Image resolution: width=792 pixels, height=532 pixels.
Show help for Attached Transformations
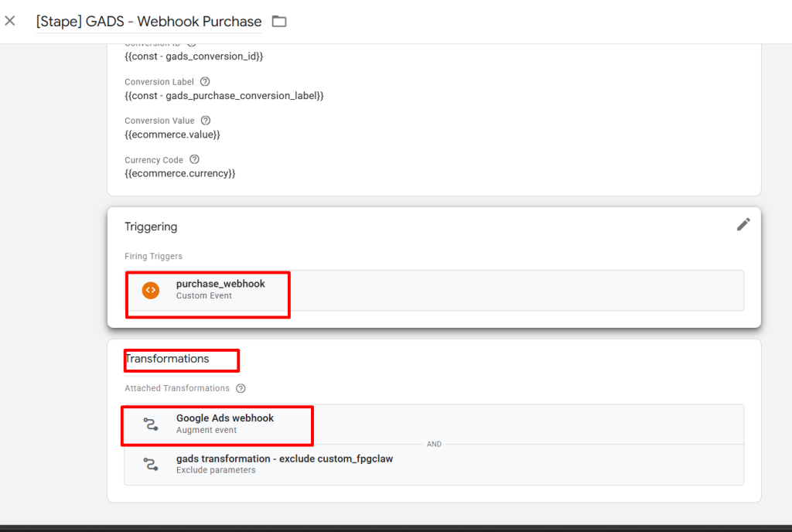tap(241, 388)
